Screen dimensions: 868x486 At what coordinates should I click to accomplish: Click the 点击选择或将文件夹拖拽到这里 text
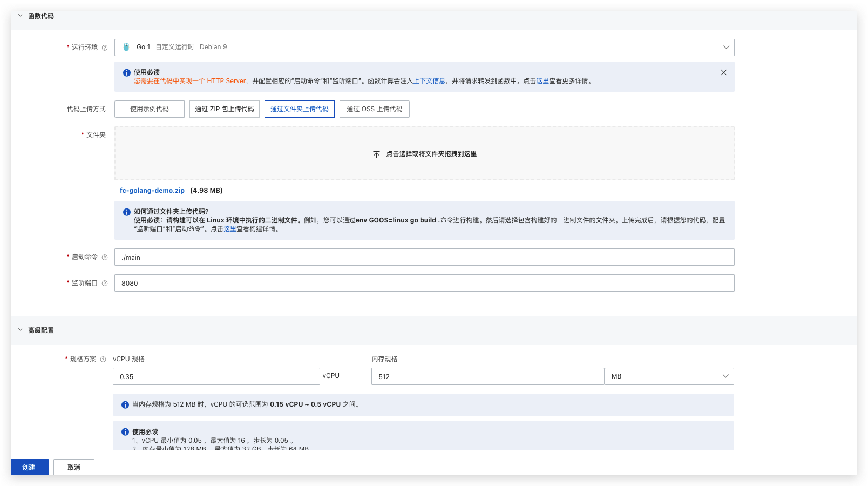[x=431, y=154]
